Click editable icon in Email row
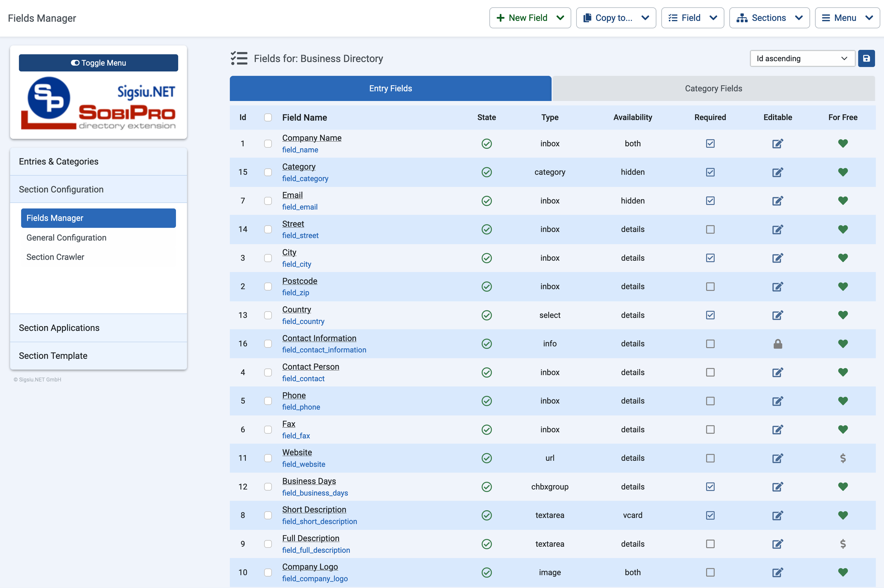884x588 pixels. (777, 201)
